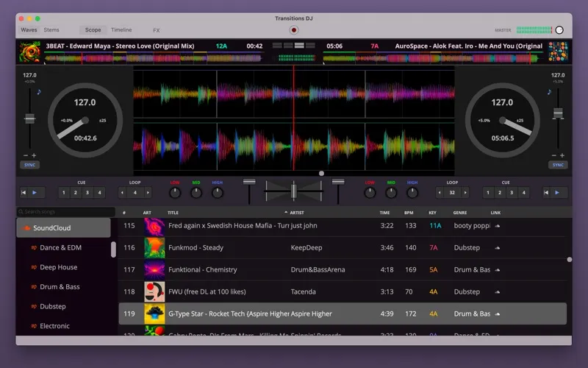The height and width of the screenshot is (368, 588).
Task: Open the Dance & EDM playlist
Action: pos(60,248)
